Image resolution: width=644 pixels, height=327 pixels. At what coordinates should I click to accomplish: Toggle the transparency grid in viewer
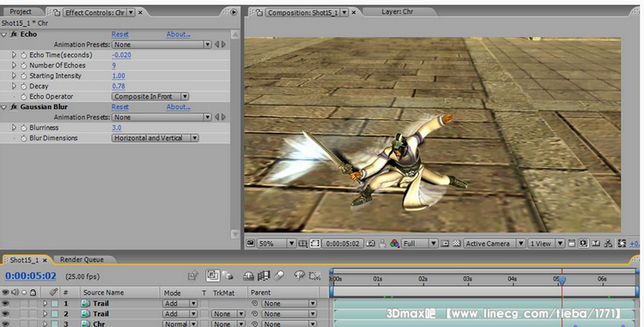pos(456,243)
